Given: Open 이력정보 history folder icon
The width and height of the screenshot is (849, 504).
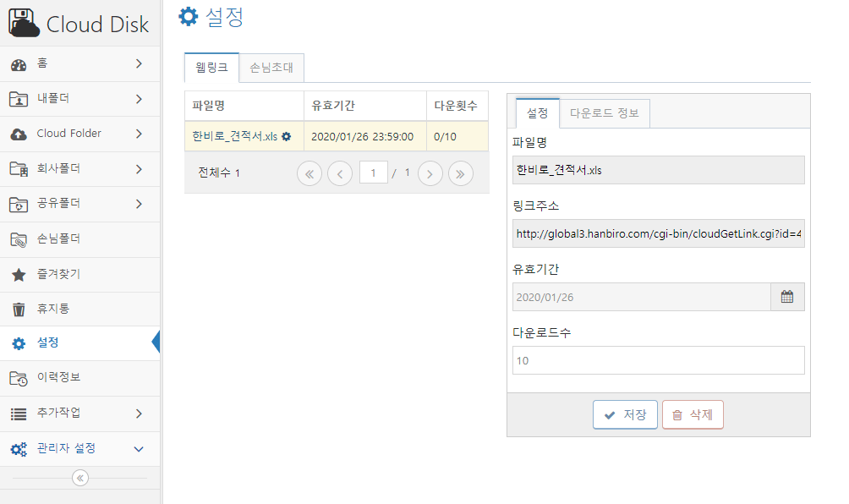Looking at the screenshot, I should click(19, 378).
